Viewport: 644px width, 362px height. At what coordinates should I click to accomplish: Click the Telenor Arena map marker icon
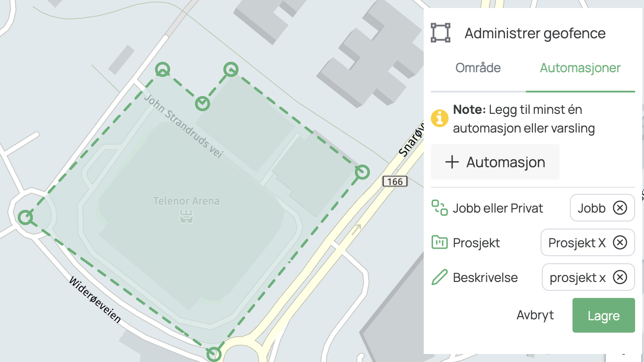186,217
